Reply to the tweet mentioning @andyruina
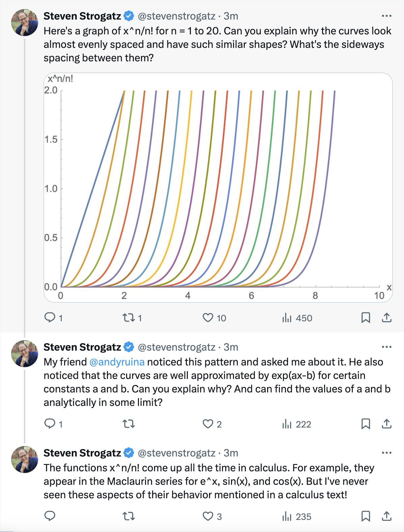This screenshot has height=532, width=404. coord(51,424)
